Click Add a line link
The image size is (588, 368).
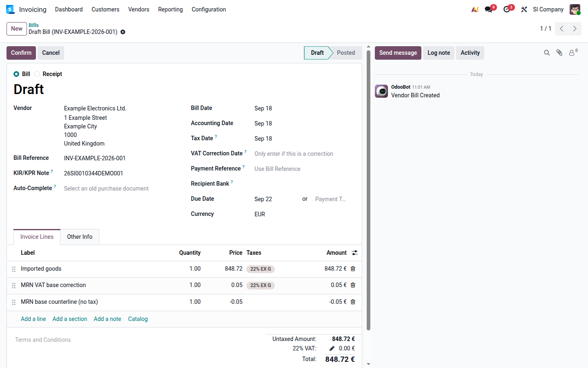tap(33, 319)
